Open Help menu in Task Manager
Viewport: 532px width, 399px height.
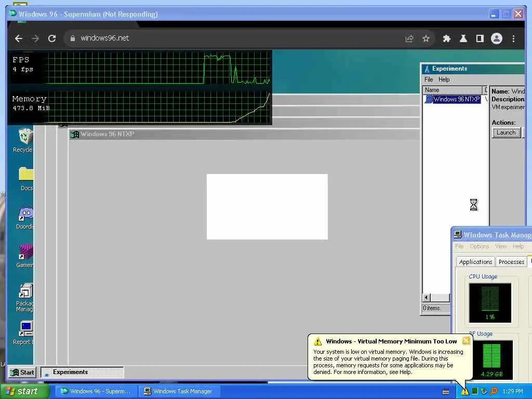coord(518,246)
